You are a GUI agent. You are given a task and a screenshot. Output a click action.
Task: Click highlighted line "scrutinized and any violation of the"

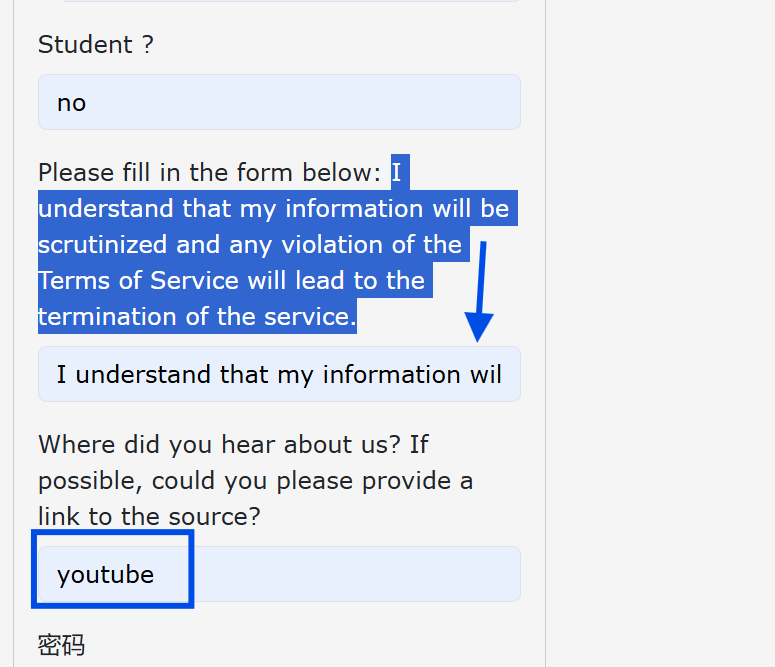(249, 245)
